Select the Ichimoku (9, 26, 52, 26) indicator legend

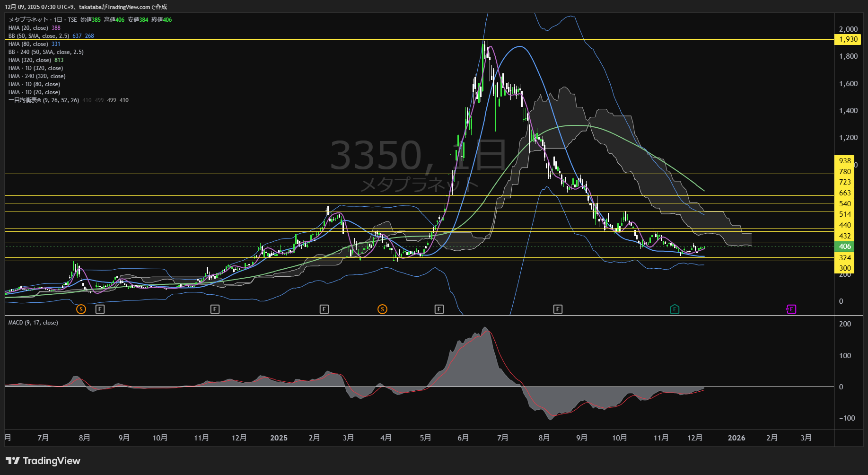(44, 100)
